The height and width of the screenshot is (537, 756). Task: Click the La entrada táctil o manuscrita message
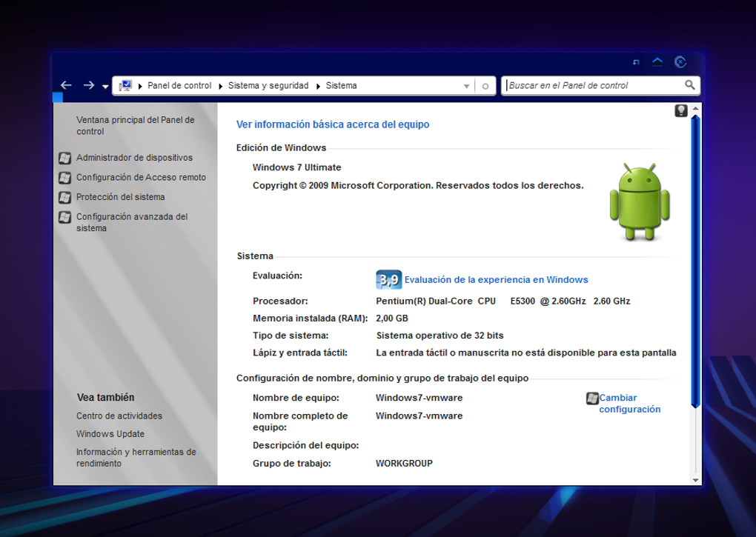pyautogui.click(x=526, y=353)
